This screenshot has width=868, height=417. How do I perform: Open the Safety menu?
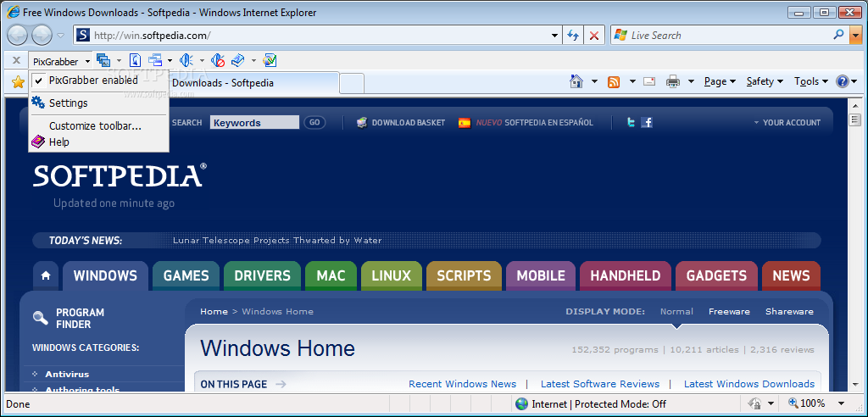(765, 81)
